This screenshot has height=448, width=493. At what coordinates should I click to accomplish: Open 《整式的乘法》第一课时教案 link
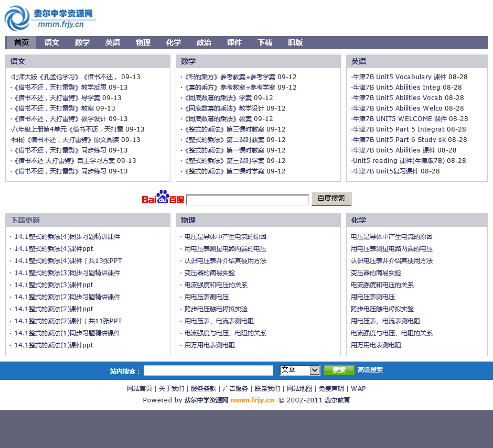(223, 150)
